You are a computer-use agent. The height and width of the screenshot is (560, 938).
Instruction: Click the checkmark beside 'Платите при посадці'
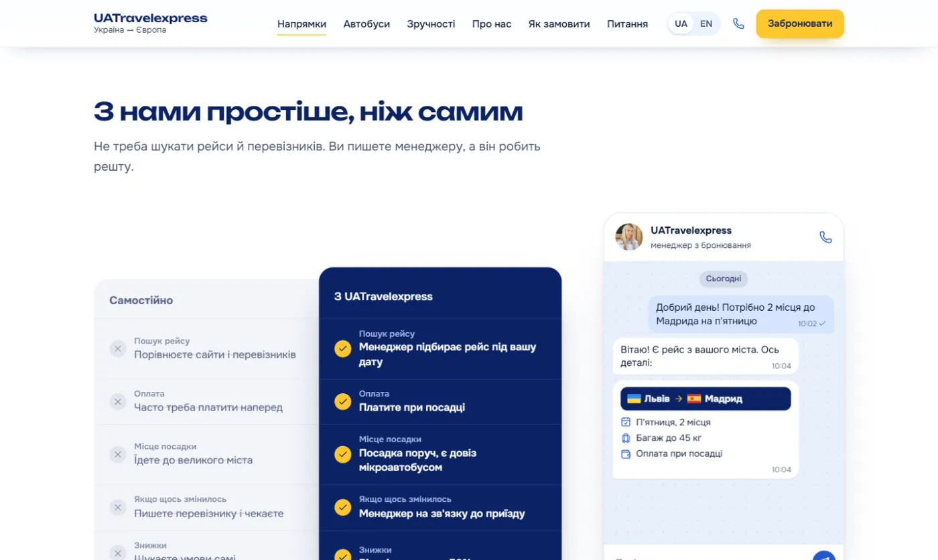coord(343,401)
